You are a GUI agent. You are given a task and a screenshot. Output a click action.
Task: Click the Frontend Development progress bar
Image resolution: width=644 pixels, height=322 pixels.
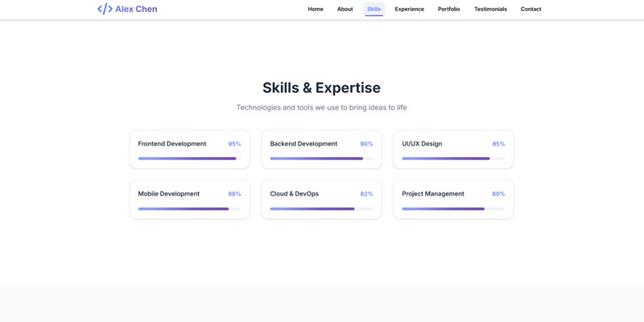[189, 159]
